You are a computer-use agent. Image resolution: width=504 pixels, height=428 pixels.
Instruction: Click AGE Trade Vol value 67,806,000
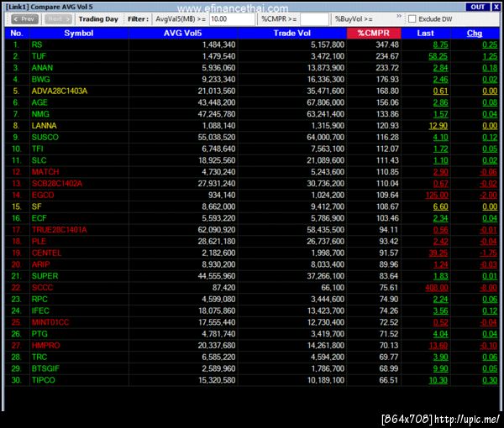(x=325, y=102)
